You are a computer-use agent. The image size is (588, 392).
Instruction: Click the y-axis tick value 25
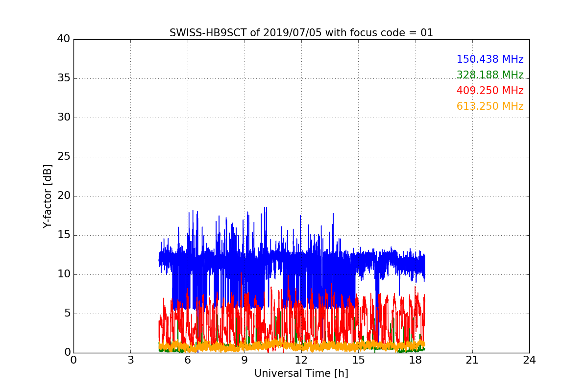(64, 157)
